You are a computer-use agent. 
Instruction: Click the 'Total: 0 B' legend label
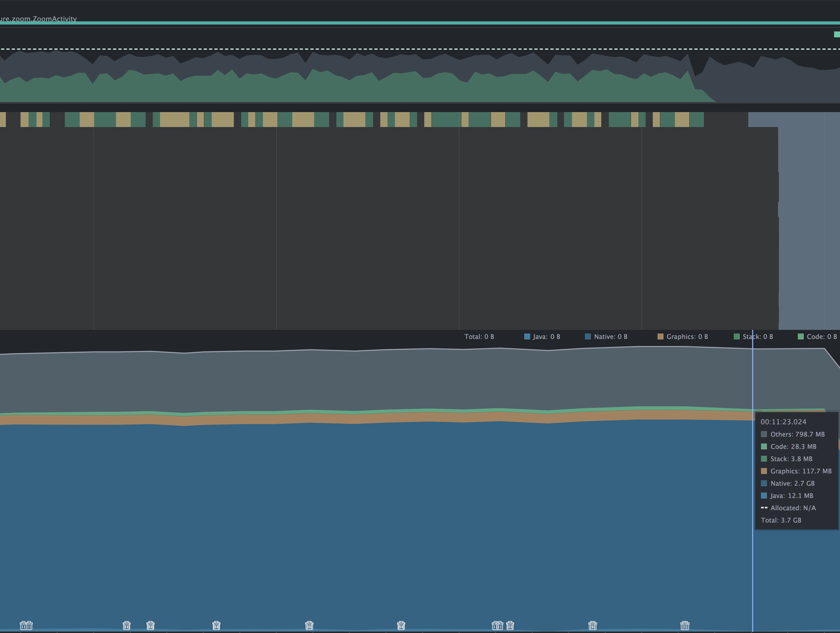[479, 337]
